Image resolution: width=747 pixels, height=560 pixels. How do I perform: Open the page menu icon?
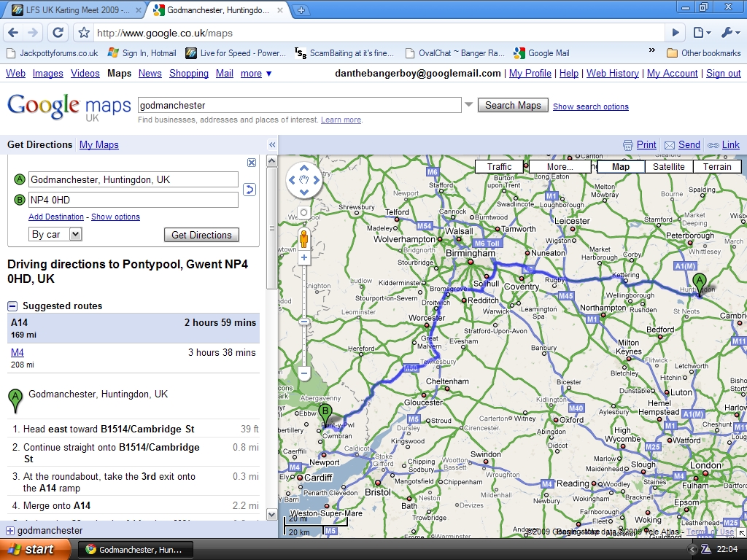[x=702, y=33]
